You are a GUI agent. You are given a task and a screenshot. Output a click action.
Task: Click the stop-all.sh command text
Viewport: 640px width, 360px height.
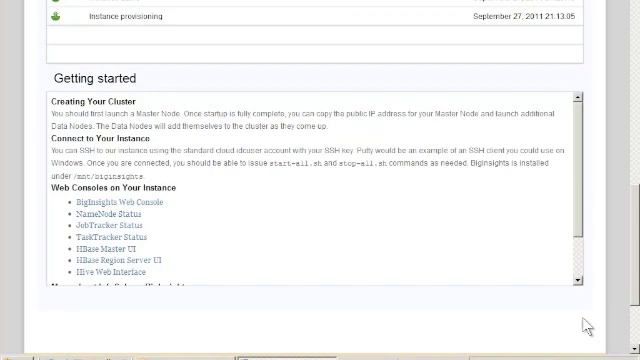362,163
